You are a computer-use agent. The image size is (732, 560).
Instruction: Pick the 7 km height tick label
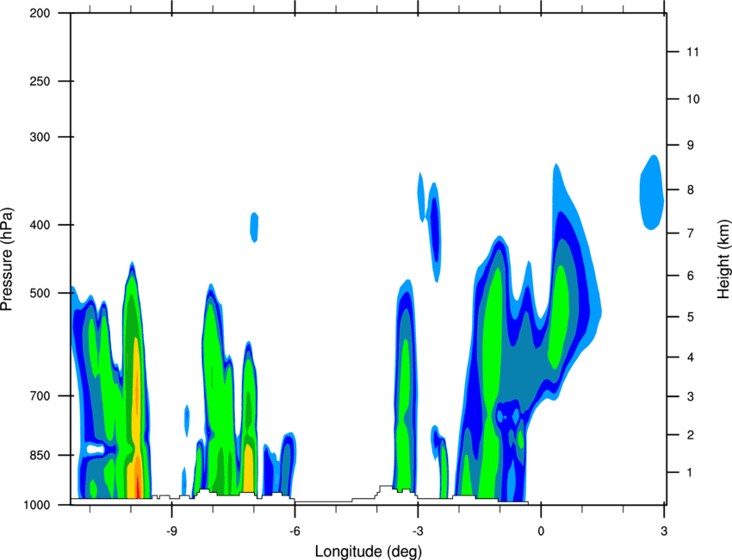pos(691,233)
